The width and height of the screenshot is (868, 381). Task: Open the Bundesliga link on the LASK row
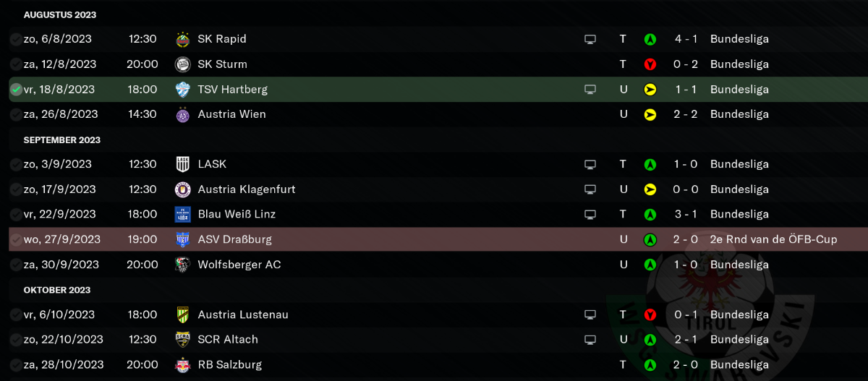pos(739,164)
